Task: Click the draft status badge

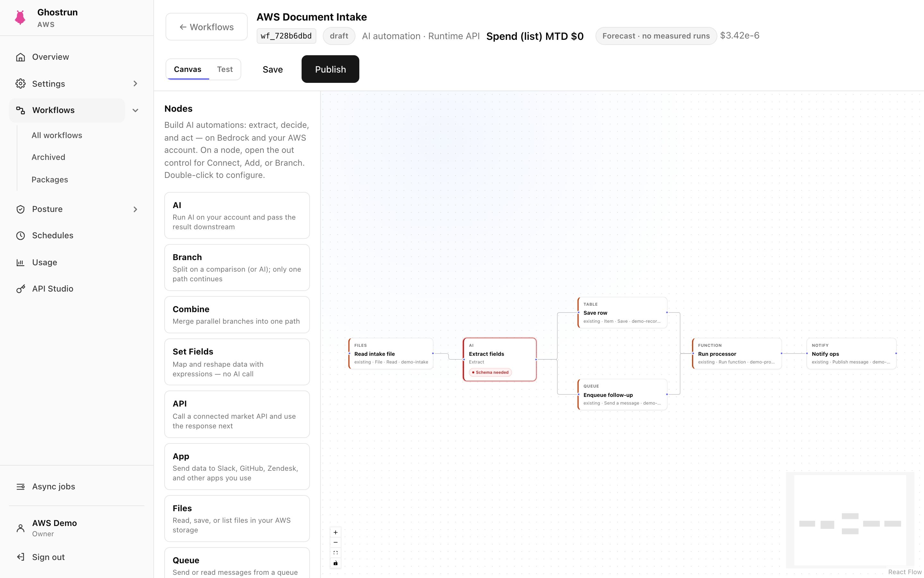Action: tap(339, 36)
